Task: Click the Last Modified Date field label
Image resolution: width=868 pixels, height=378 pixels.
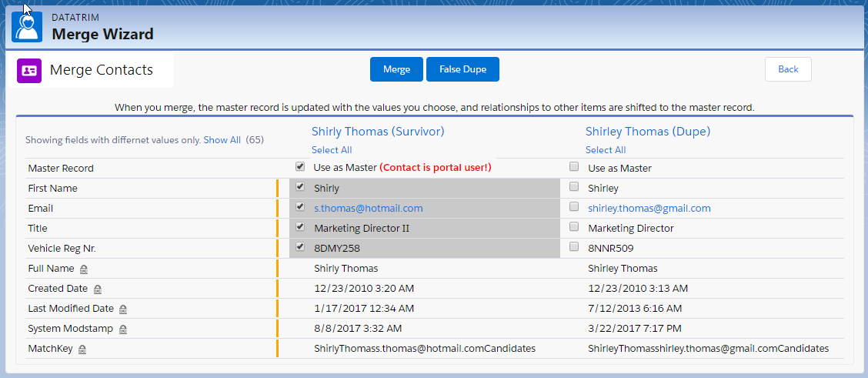Action: click(71, 308)
